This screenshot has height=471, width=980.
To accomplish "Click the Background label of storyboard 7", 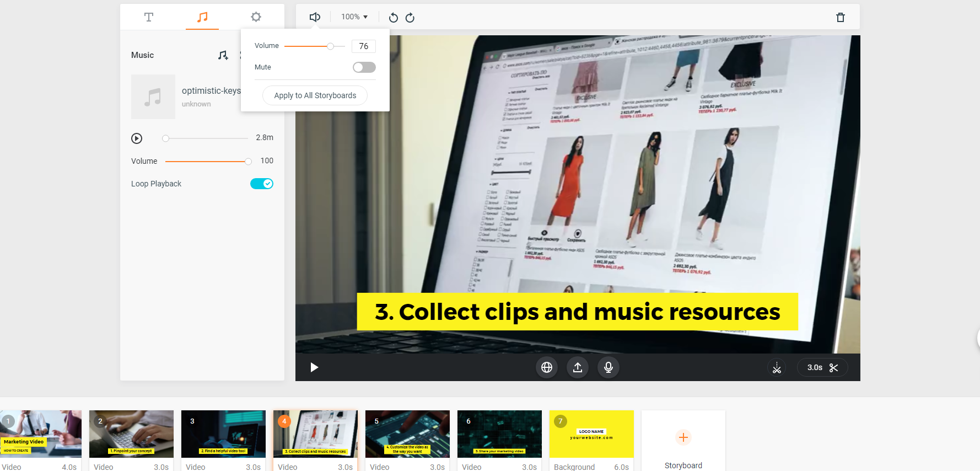I will coord(574,467).
